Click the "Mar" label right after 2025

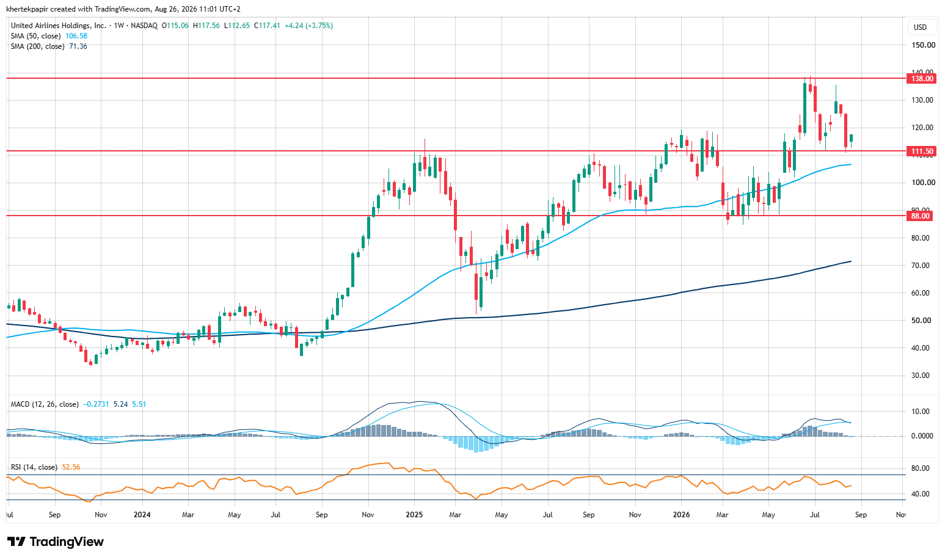455,515
